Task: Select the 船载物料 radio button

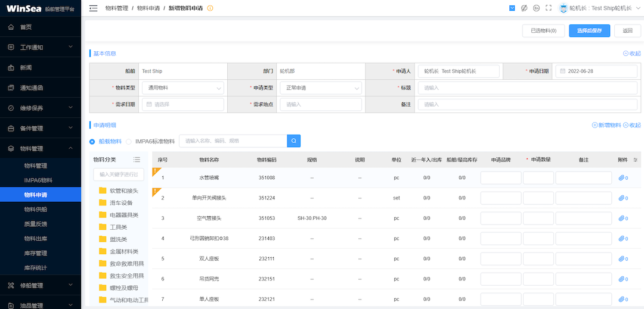Action: 92,141
